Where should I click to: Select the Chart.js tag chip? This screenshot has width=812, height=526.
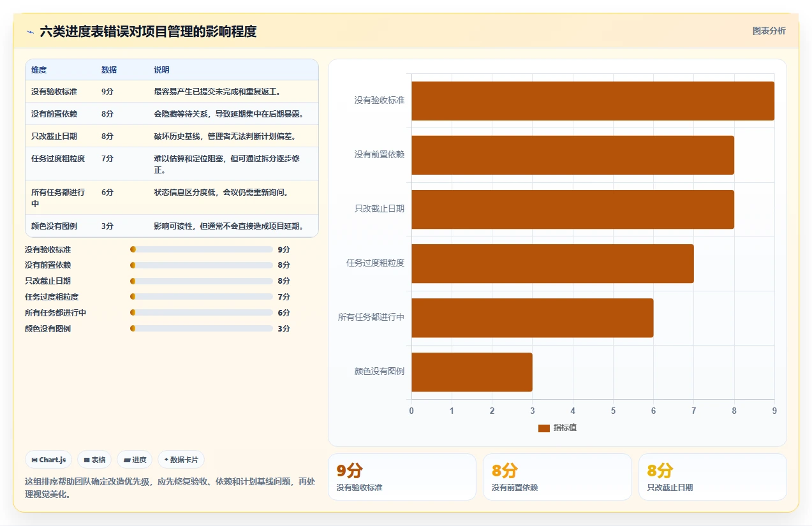pos(48,460)
